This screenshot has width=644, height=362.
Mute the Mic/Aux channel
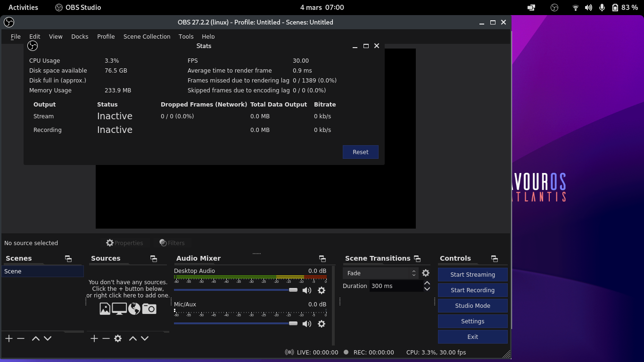point(307,324)
